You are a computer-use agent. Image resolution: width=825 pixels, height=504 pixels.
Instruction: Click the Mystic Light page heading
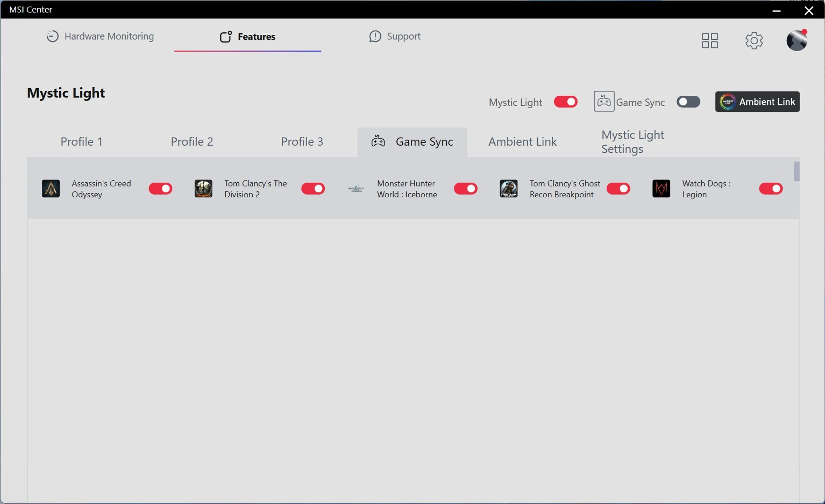[66, 93]
